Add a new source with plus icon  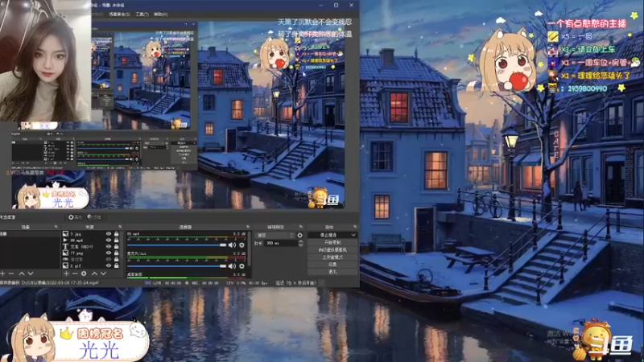66,274
